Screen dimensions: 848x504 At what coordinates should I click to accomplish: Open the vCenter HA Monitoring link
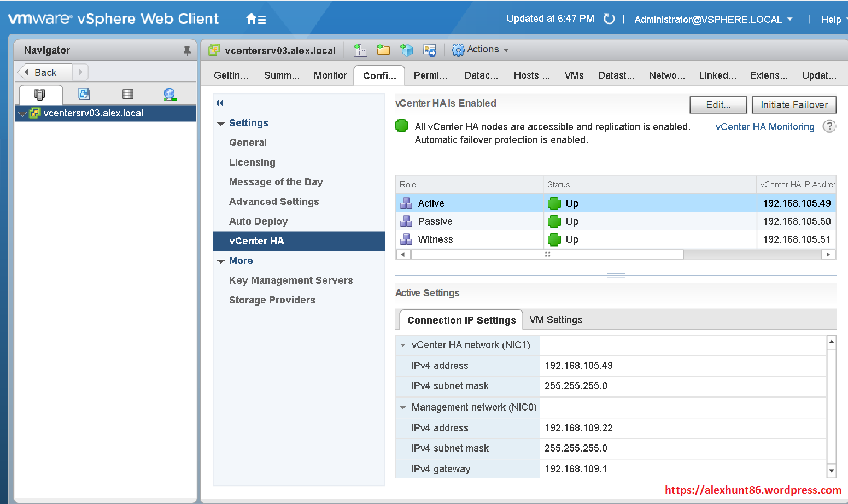click(764, 127)
